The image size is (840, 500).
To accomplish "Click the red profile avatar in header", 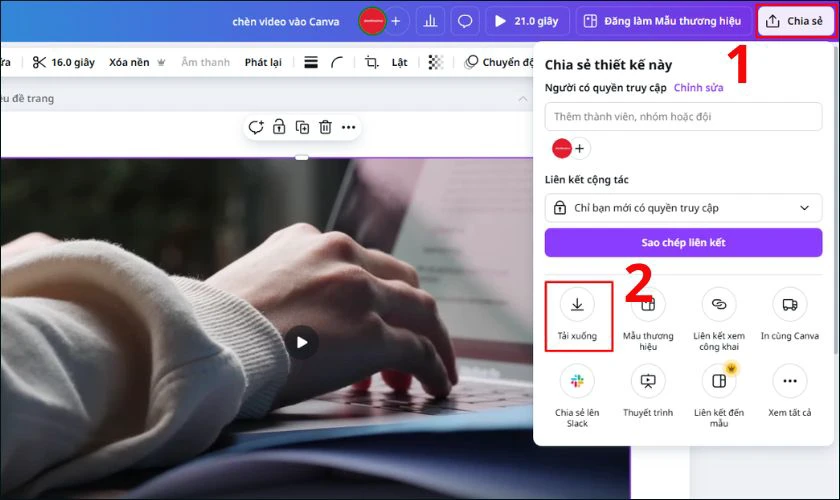I will pyautogui.click(x=372, y=21).
